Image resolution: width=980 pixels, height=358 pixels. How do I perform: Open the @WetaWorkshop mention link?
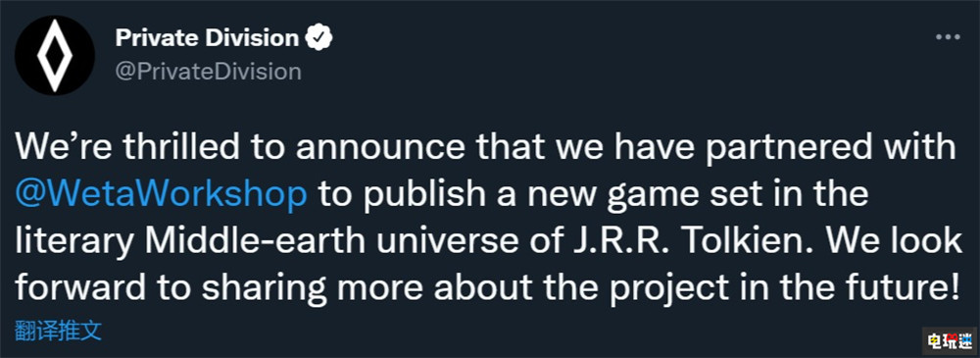(162, 196)
